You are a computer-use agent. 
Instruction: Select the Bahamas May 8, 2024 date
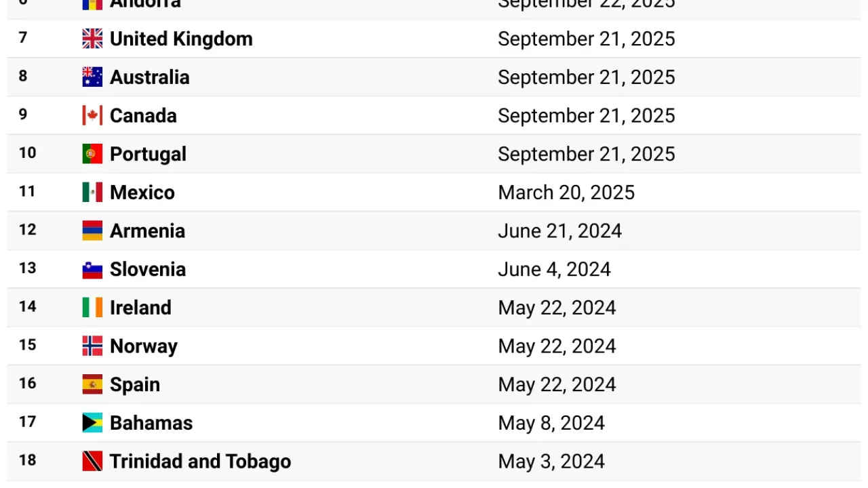(551, 423)
